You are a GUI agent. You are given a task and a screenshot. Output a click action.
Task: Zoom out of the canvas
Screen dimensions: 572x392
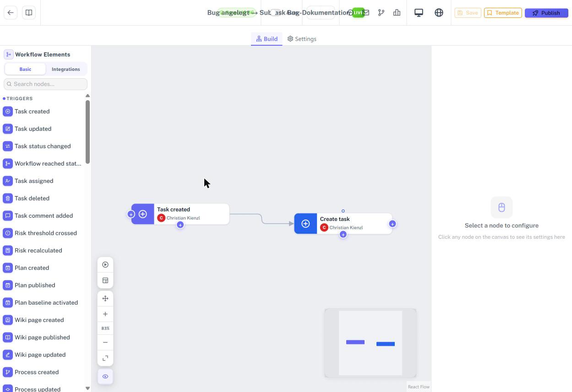coord(105,343)
